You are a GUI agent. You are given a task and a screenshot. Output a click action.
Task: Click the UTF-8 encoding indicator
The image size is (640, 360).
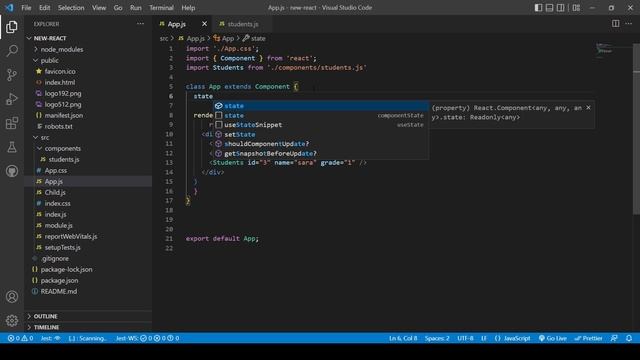point(465,338)
